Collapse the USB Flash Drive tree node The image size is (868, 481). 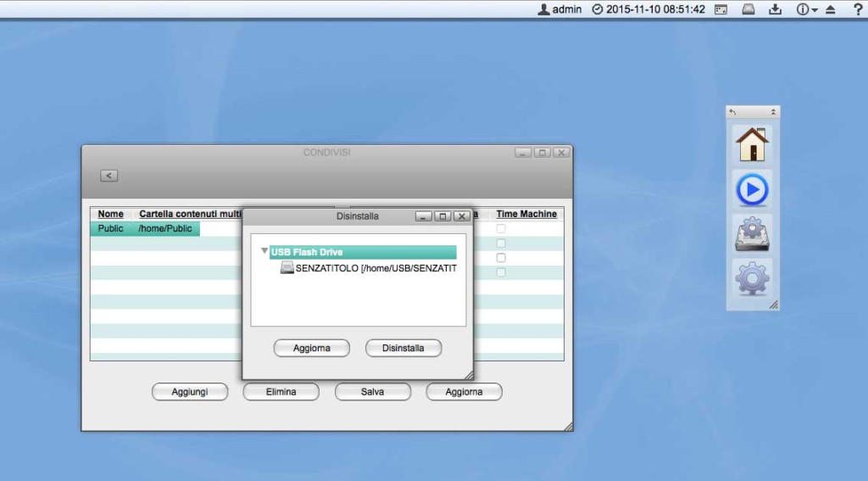264,251
